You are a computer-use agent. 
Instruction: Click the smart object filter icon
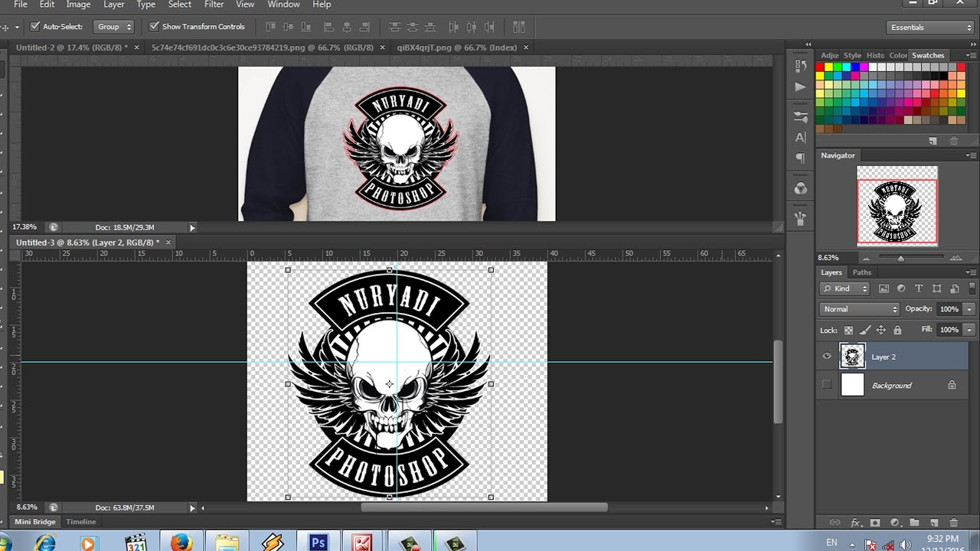tap(954, 289)
